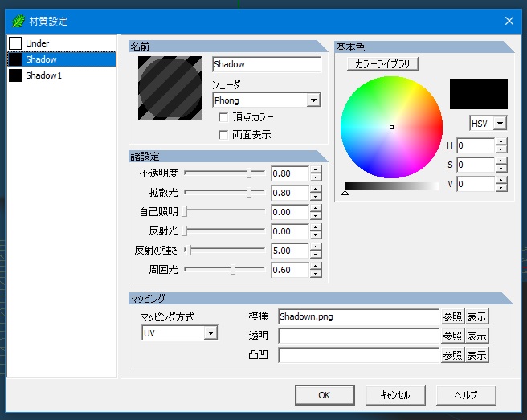Click the キャンセル cancel button
This screenshot has height=420, width=527.
pos(395,395)
